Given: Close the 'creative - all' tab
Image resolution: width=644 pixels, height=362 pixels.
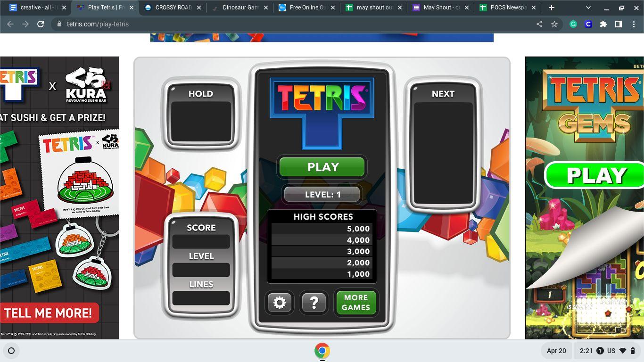Looking at the screenshot, I should tap(64, 8).
